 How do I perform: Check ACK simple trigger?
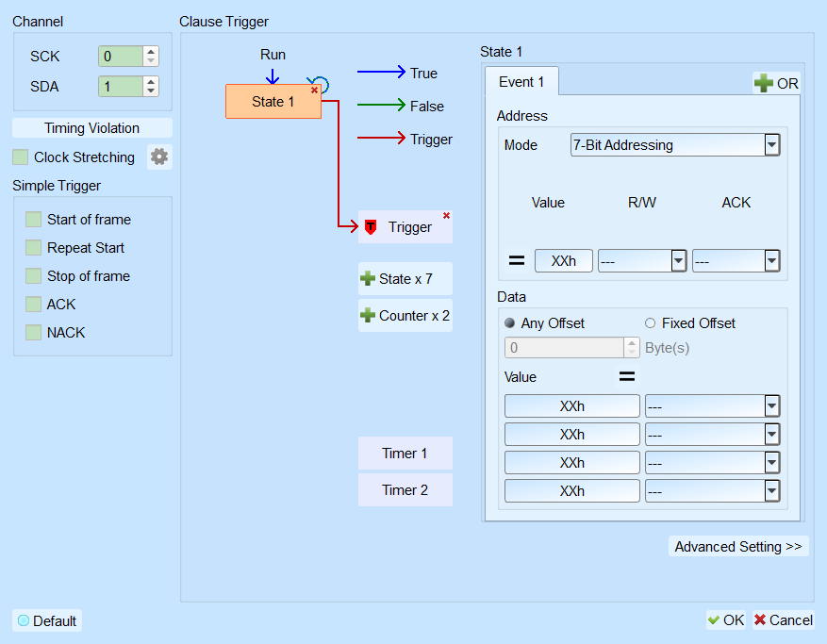[x=33, y=305]
